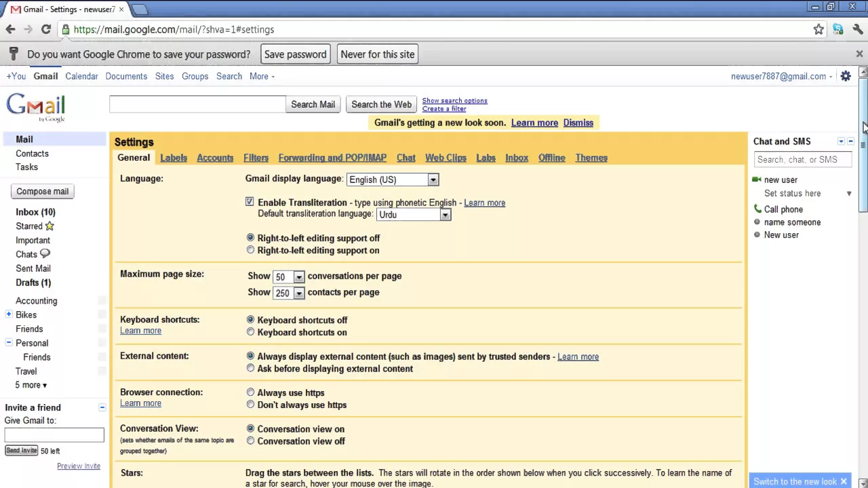Open the conversations per page dropdown

tap(288, 277)
